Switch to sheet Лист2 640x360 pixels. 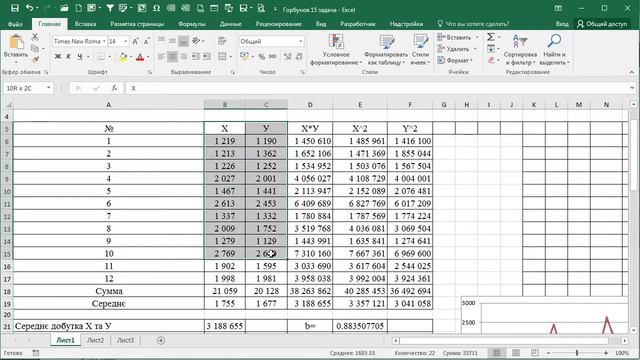pyautogui.click(x=96, y=340)
